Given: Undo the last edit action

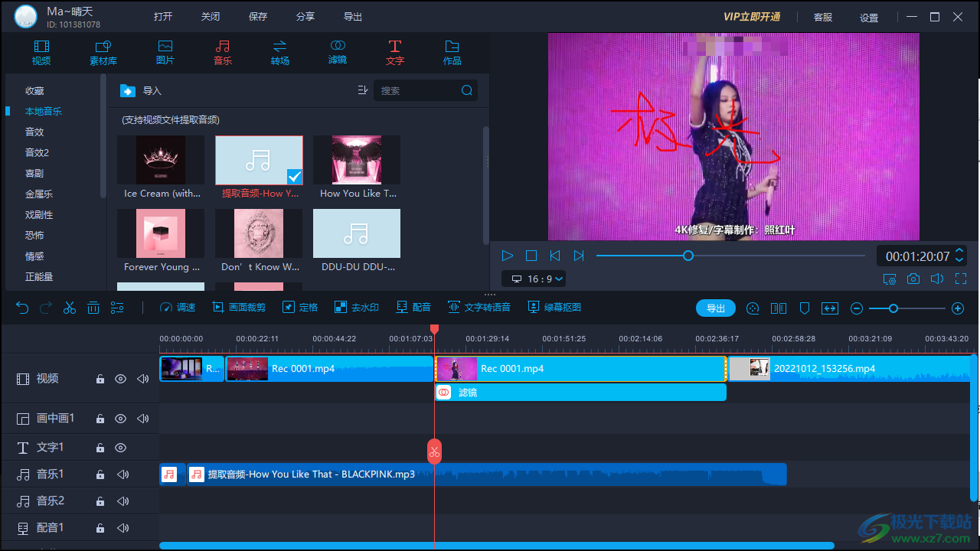Looking at the screenshot, I should 21,307.
